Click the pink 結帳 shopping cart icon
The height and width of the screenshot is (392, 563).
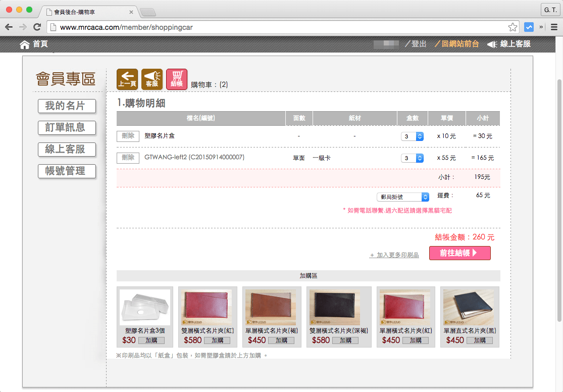[x=176, y=79]
